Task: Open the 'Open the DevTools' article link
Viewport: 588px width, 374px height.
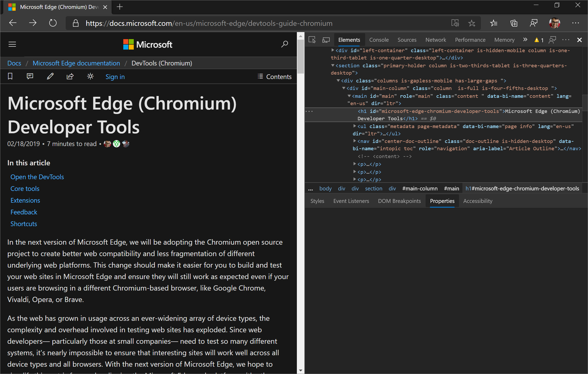Action: pyautogui.click(x=37, y=176)
